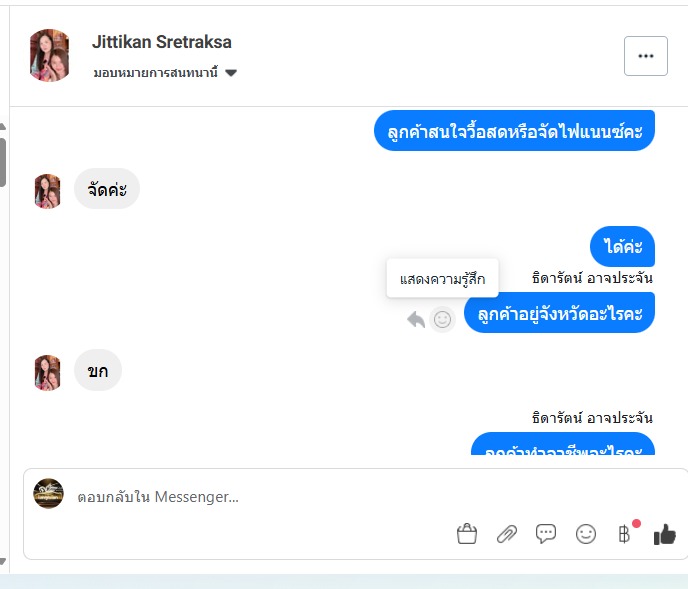This screenshot has width=688, height=589.
Task: Click the Baht payment request icon
Action: point(624,534)
